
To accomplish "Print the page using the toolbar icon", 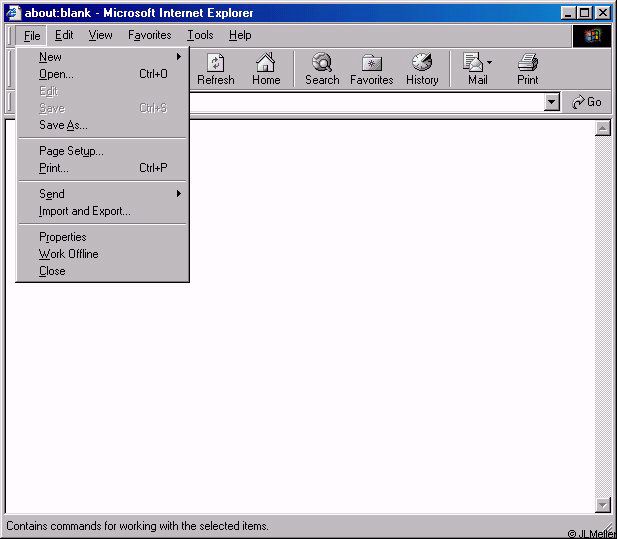I will (x=528, y=63).
